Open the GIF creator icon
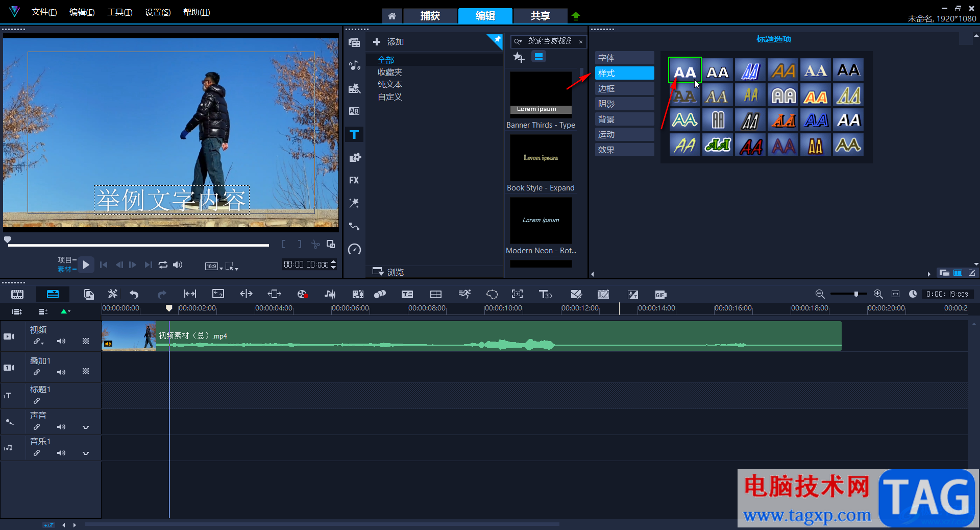980x530 pixels. tap(660, 295)
